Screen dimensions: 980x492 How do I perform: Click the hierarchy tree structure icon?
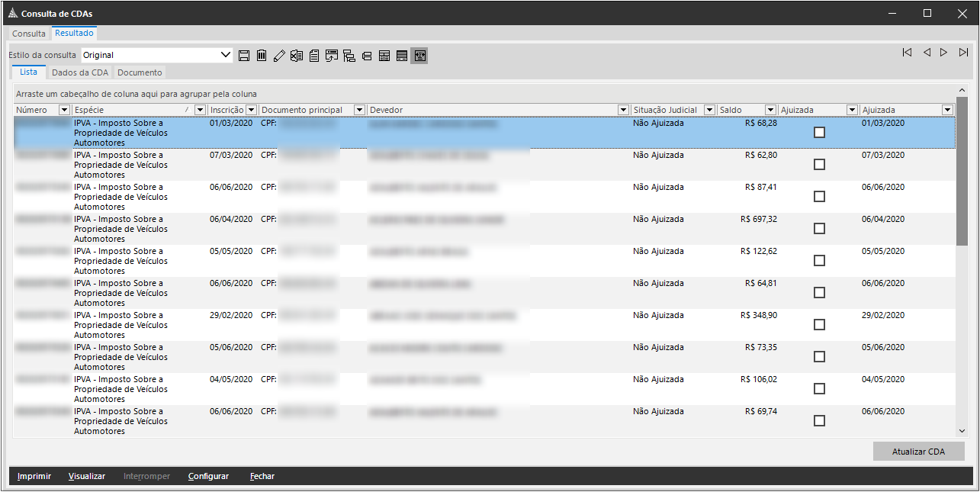(349, 55)
